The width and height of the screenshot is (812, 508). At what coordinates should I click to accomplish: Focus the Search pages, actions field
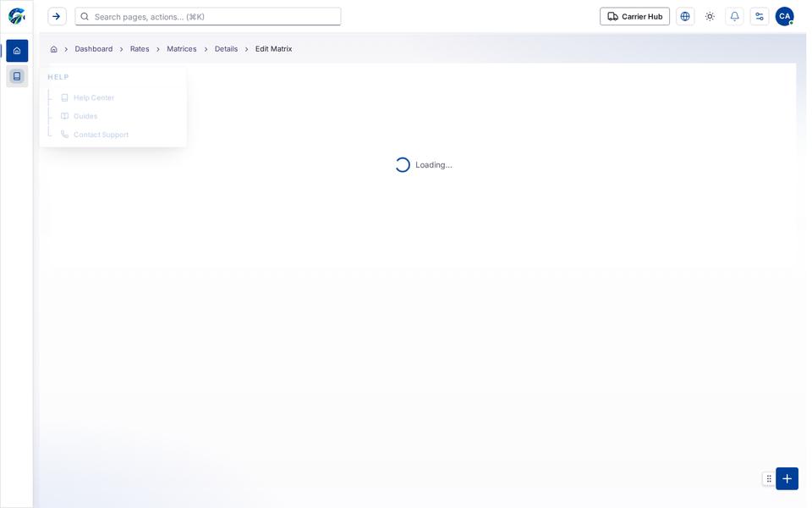[208, 17]
